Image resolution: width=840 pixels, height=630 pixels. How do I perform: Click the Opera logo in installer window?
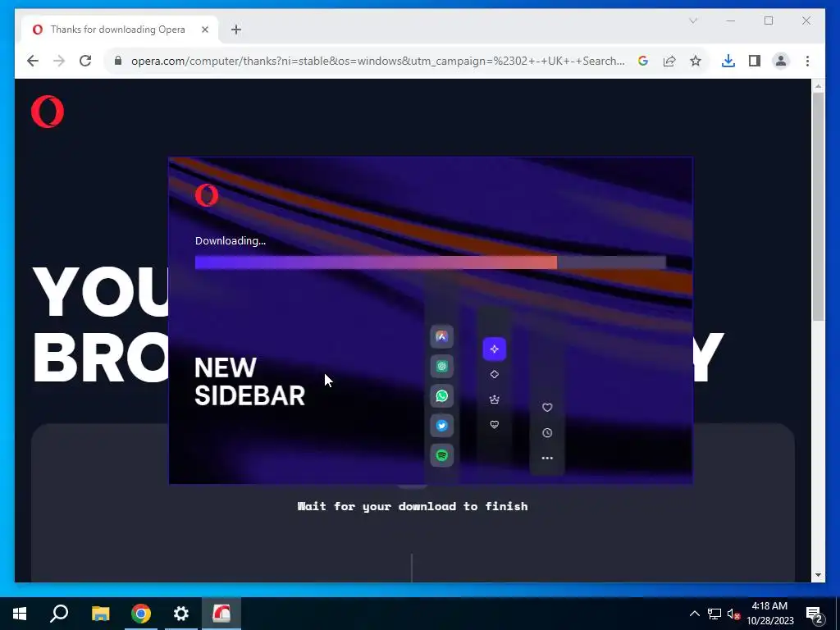point(207,195)
